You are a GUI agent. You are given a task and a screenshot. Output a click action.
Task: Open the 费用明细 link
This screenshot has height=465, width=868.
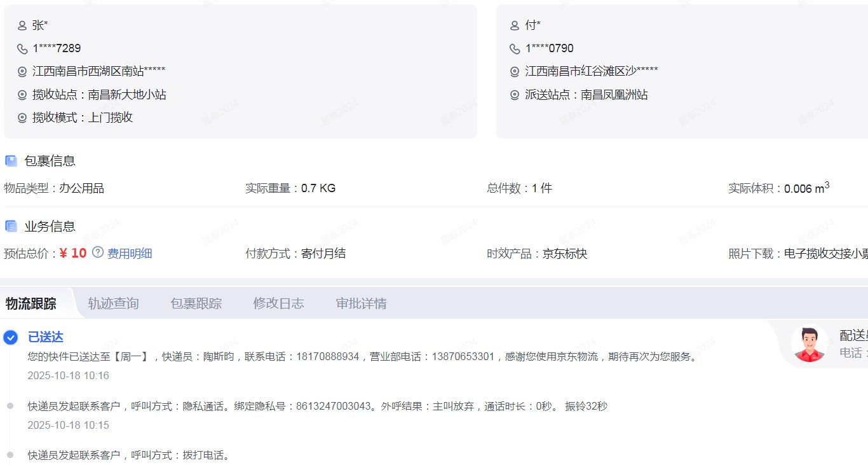pyautogui.click(x=130, y=254)
